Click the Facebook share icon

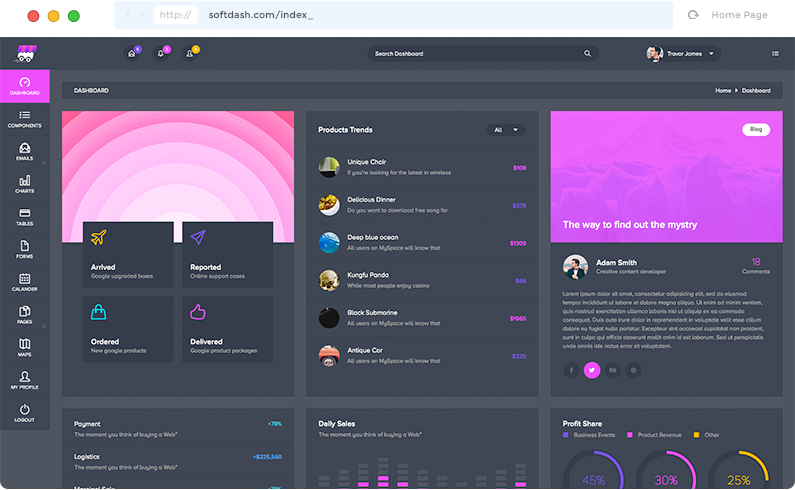coord(572,370)
